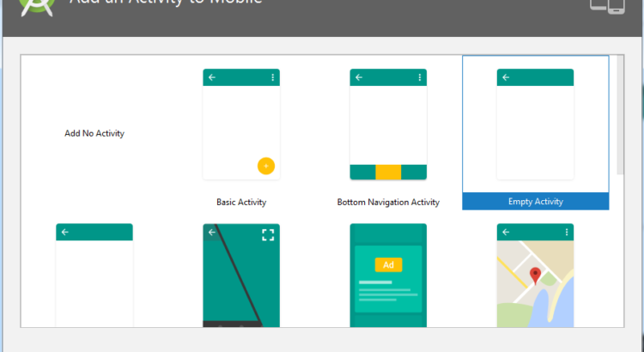Click three-dot menu in Maps template preview
This screenshot has height=352, width=644.
click(567, 232)
